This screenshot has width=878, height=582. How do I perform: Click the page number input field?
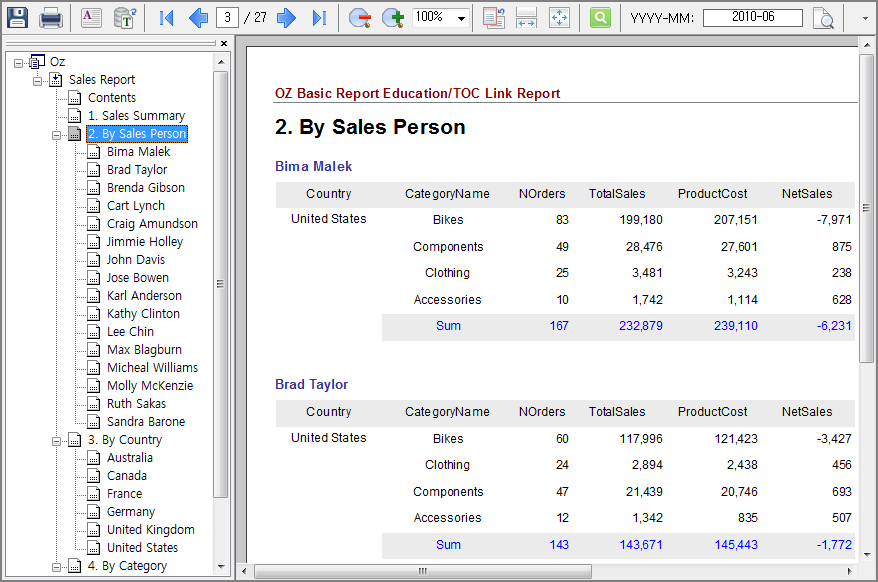(x=226, y=17)
